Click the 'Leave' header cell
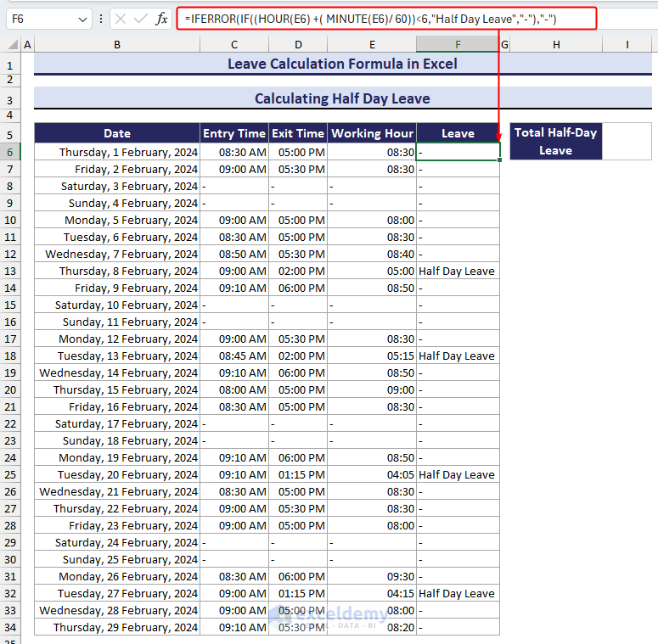Image resolution: width=658 pixels, height=644 pixels. [458, 133]
